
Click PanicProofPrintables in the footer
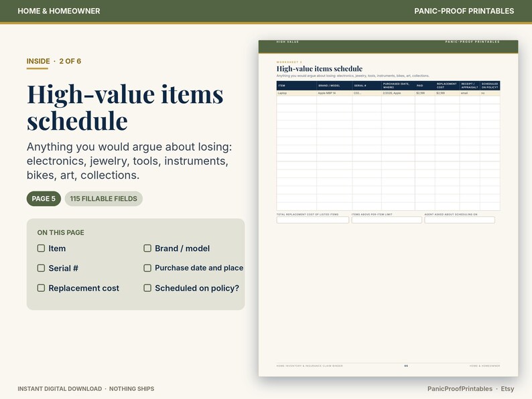(x=460, y=388)
